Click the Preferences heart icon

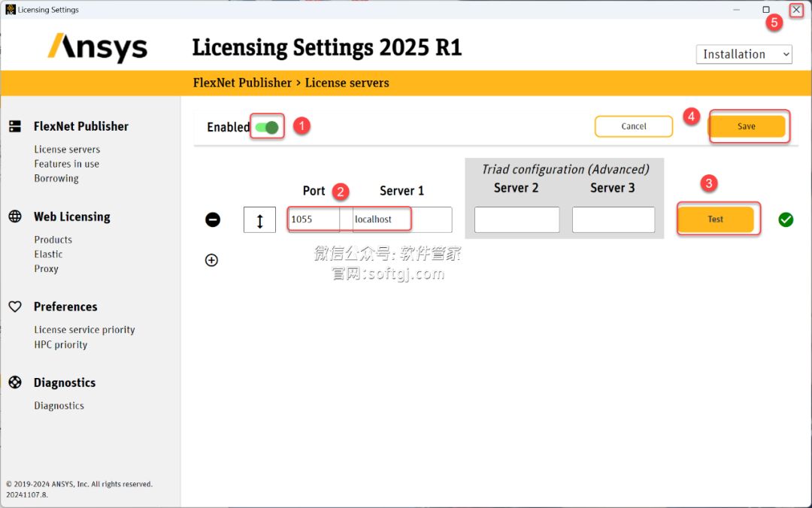[x=15, y=307]
